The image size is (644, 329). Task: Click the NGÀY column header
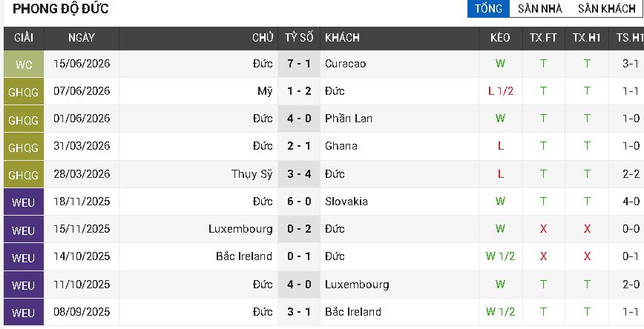(x=82, y=38)
